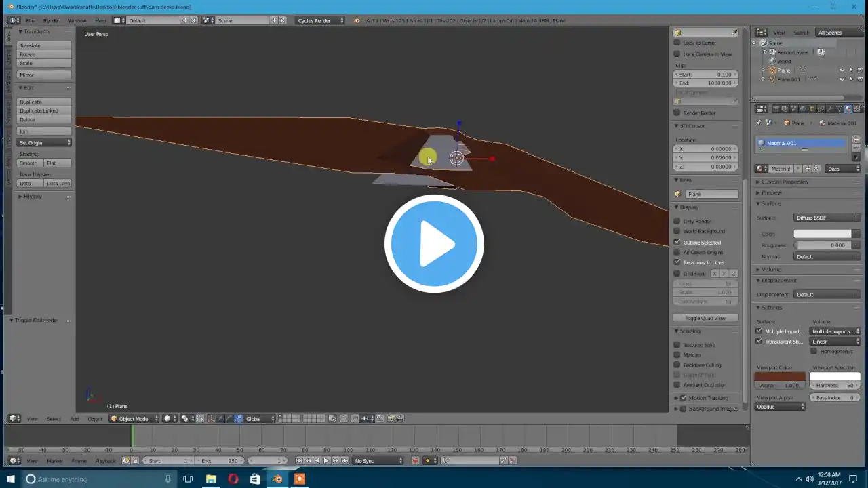Open the material properties tab icon
The height and width of the screenshot is (488, 868).
tap(848, 108)
